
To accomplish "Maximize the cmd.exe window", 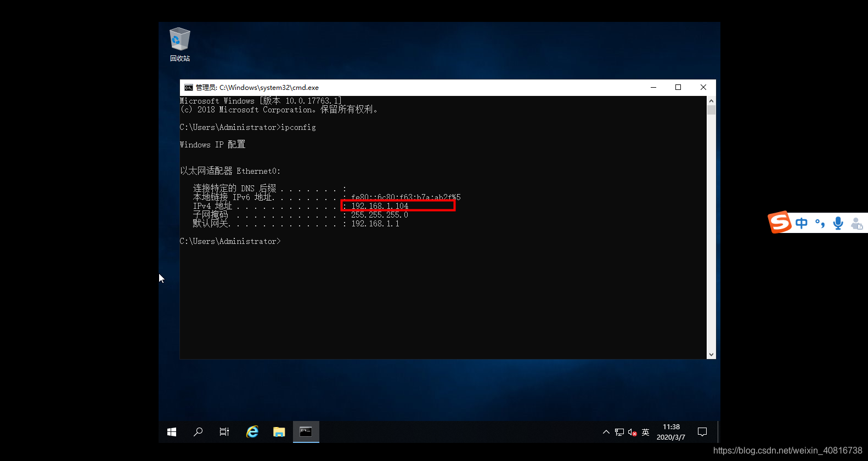I will (x=678, y=87).
